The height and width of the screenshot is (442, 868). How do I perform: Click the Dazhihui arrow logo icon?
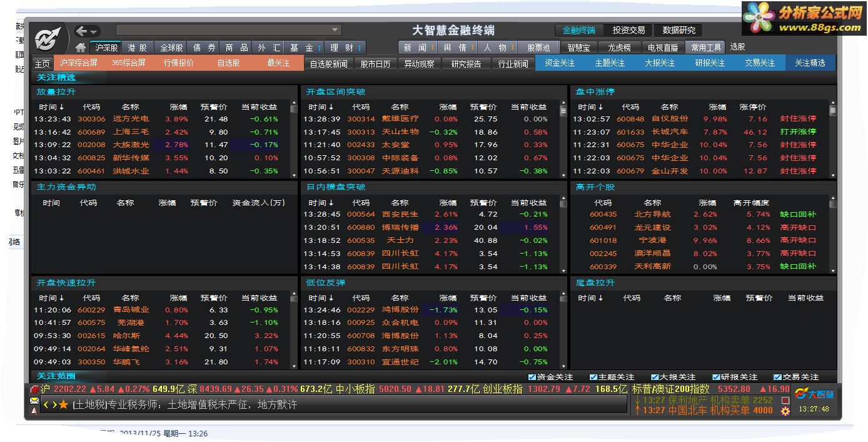(x=48, y=39)
